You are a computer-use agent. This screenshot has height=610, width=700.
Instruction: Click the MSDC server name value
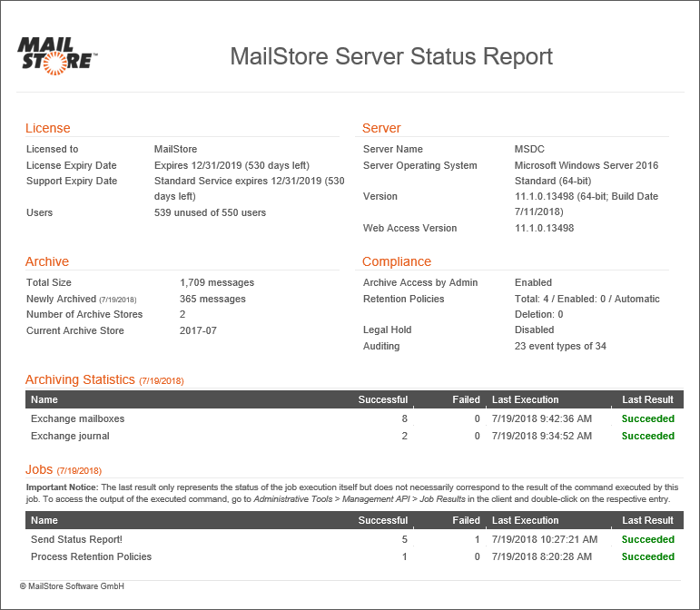[529, 149]
